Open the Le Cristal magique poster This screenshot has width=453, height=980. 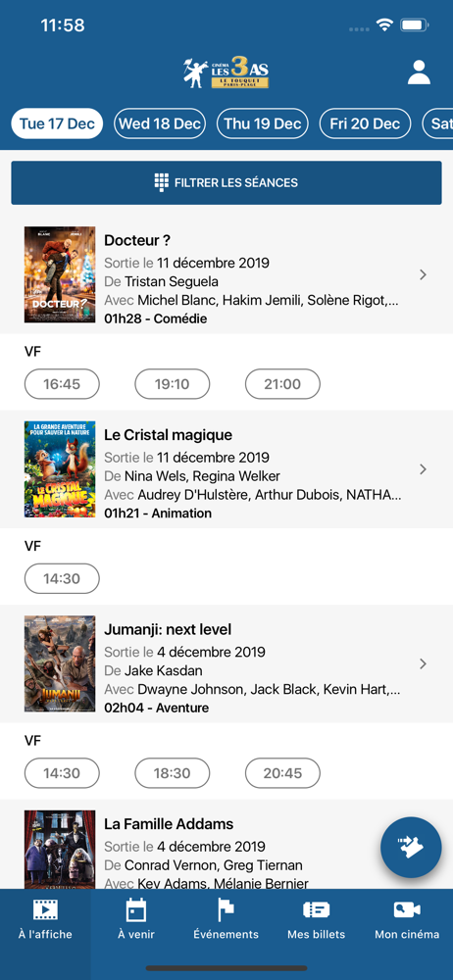[60, 469]
